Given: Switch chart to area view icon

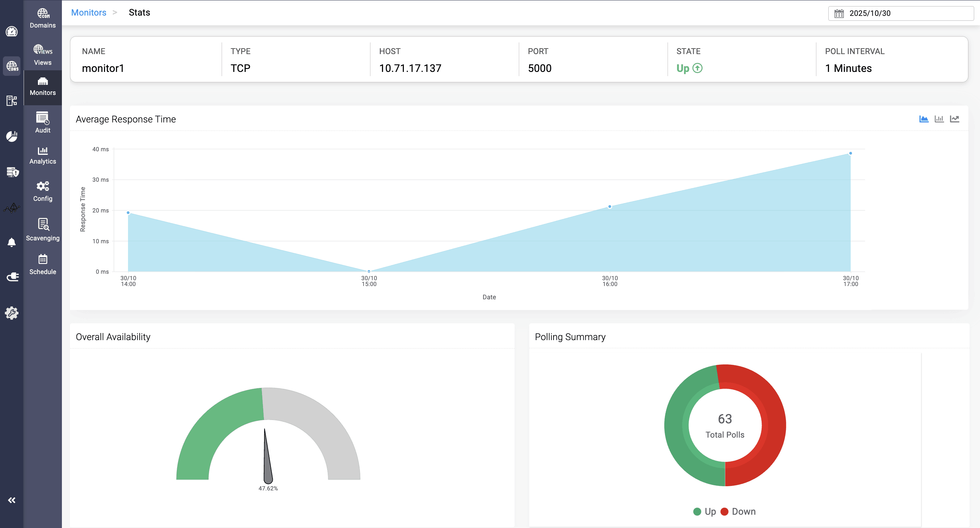Looking at the screenshot, I should click(924, 119).
